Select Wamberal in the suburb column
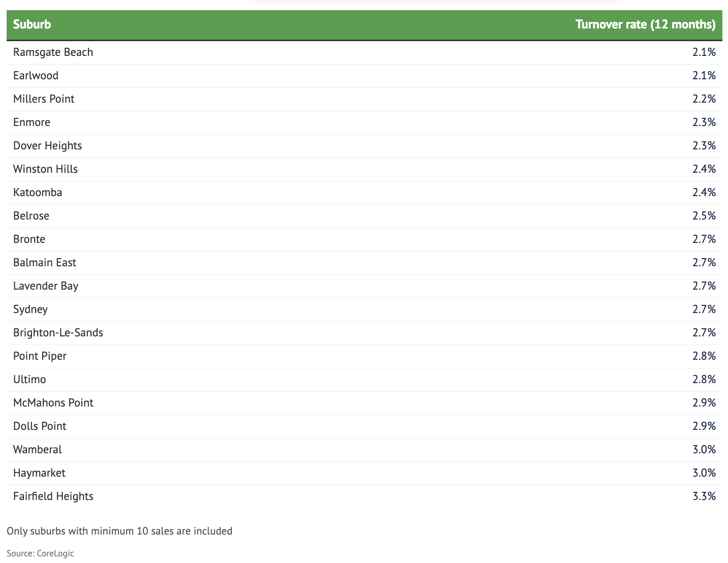Screen dimensions: 728x563 point(38,450)
